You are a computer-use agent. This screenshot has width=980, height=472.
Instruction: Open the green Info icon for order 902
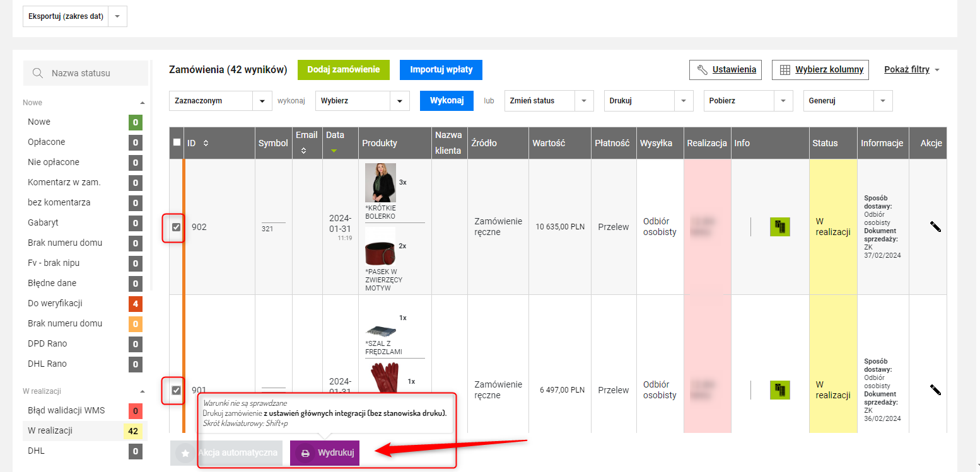tap(780, 227)
